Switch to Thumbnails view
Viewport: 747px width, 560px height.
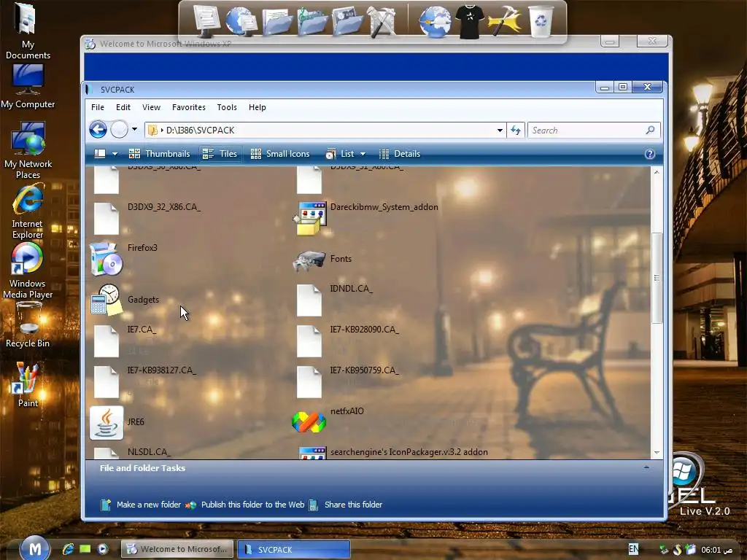(160, 154)
